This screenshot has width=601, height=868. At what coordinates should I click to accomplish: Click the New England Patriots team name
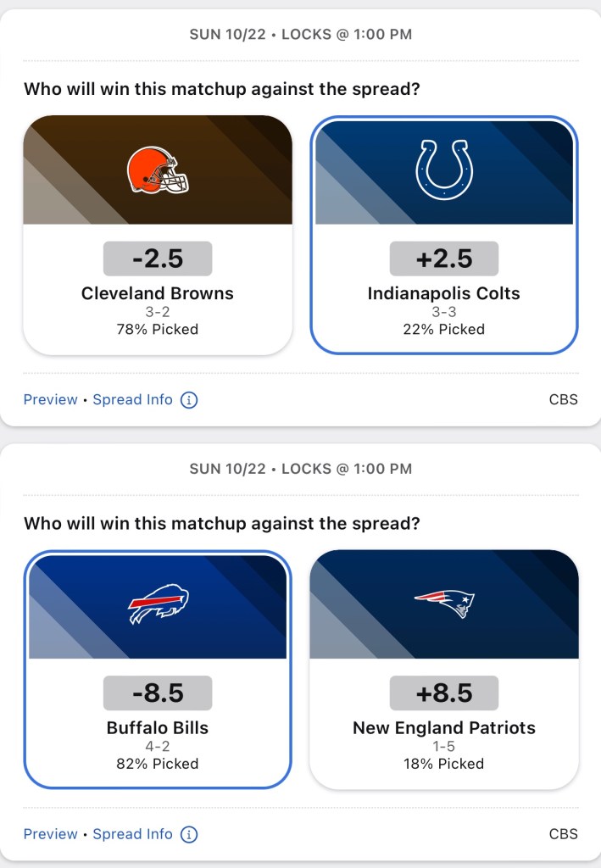point(444,728)
